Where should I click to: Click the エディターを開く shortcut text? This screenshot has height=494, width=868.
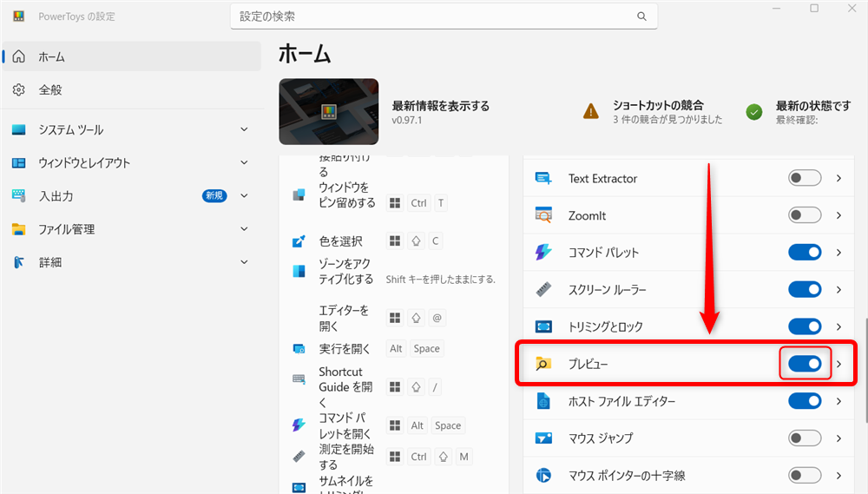point(344,318)
